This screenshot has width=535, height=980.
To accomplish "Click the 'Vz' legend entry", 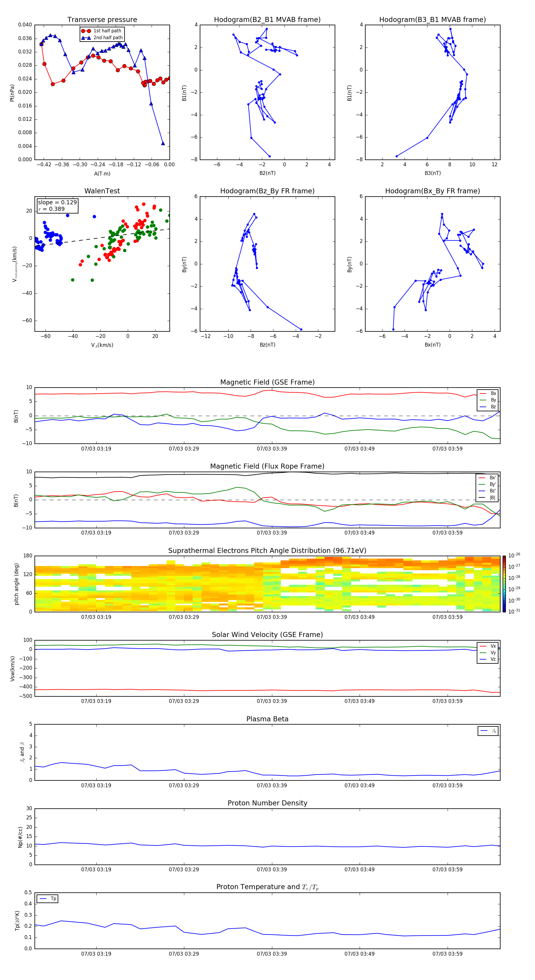I will (488, 659).
